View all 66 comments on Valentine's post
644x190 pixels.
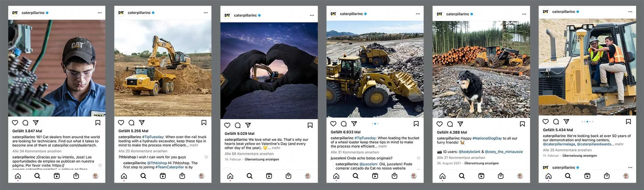click(249, 154)
